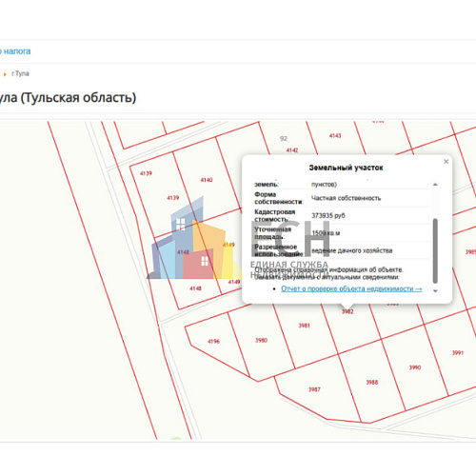Click parcel label 4142 on map
The width and height of the screenshot is (476, 476).
pos(292,150)
